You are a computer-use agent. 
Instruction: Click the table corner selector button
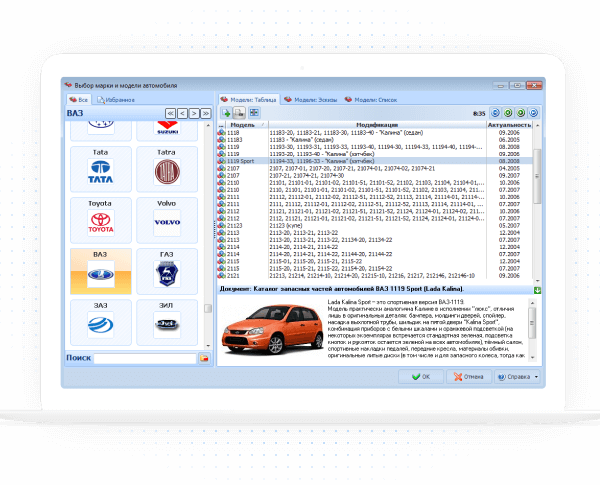pyautogui.click(x=221, y=125)
